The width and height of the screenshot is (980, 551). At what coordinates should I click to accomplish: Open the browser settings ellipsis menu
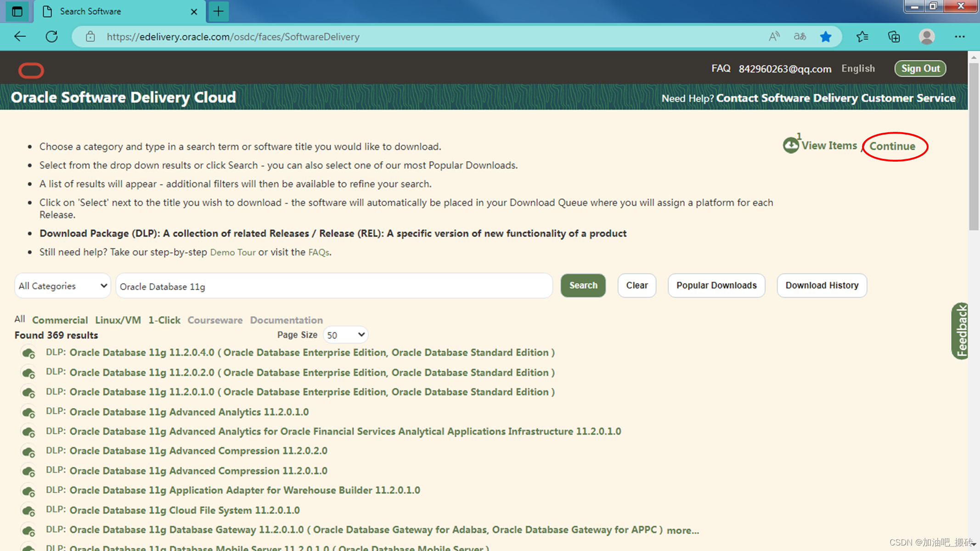tap(960, 36)
